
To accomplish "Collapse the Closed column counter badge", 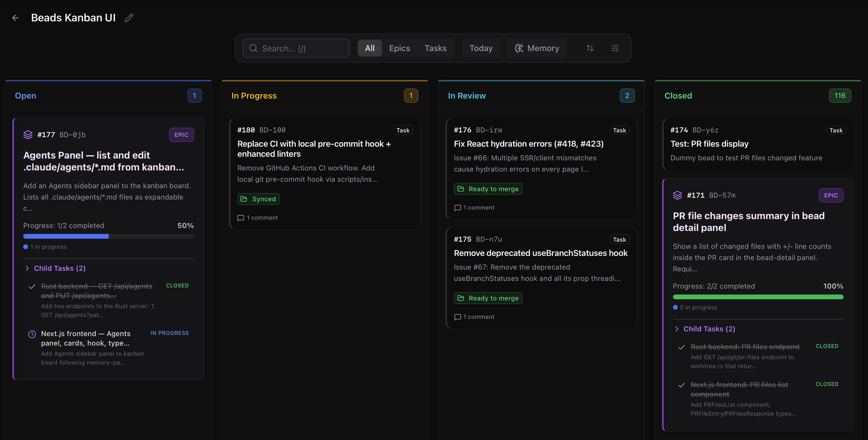I will click(840, 95).
